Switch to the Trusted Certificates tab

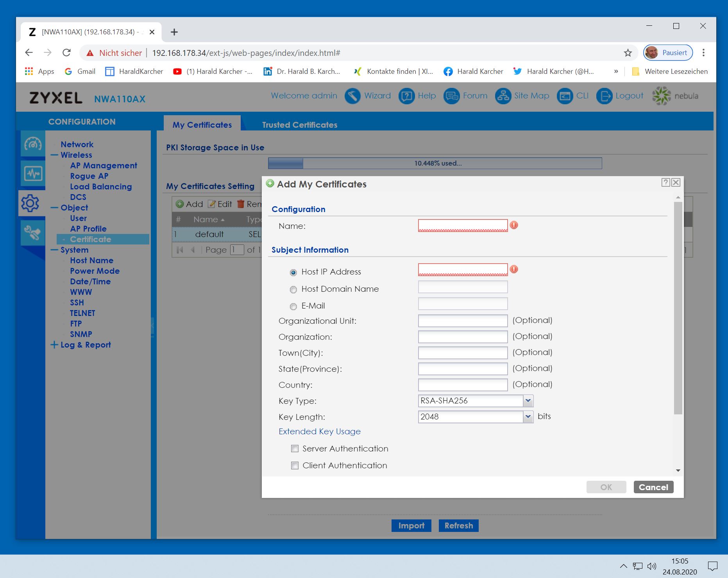[299, 125]
